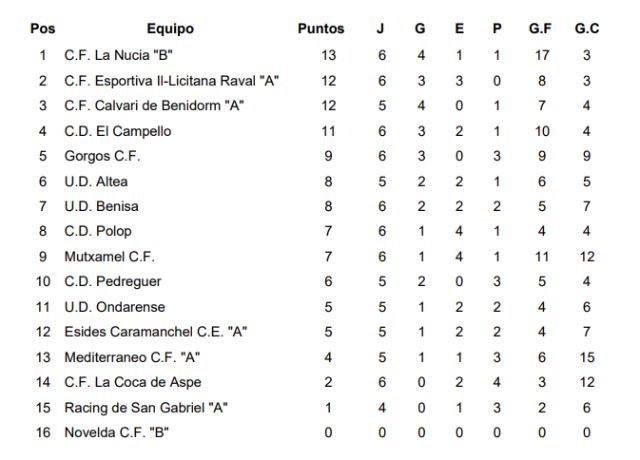Image resolution: width=640 pixels, height=460 pixels.
Task: Click the Pos column header
Action: (43, 29)
